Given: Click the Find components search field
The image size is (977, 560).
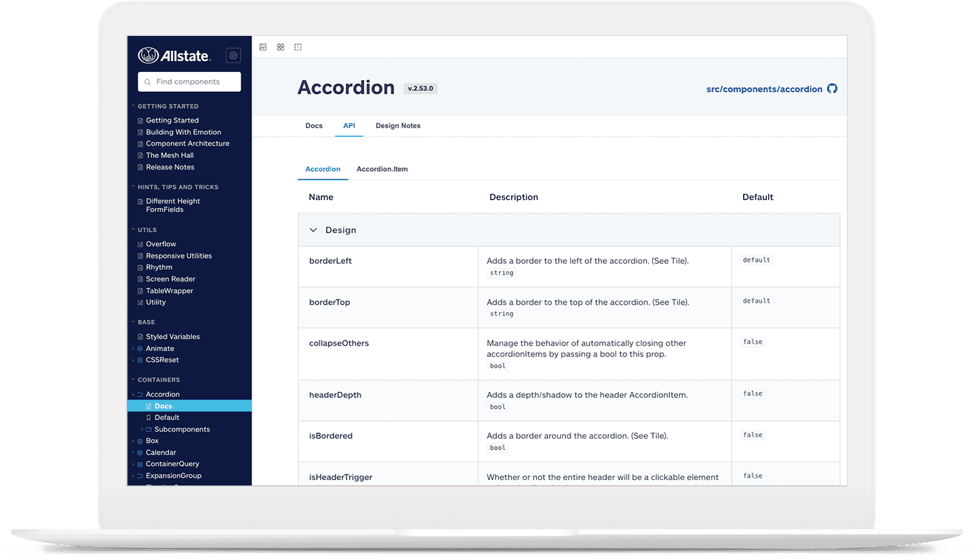Looking at the screenshot, I should (189, 82).
